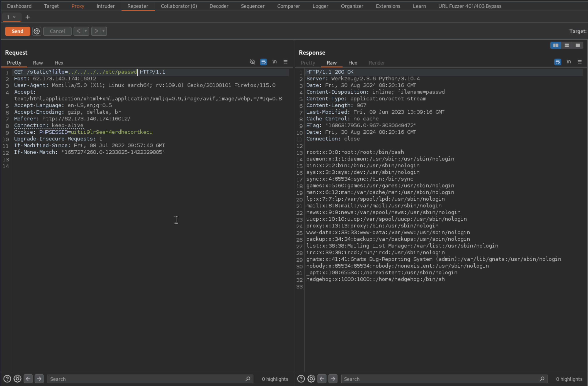Toggle line wrap in the Request panel
588x386 pixels.
pos(263,62)
